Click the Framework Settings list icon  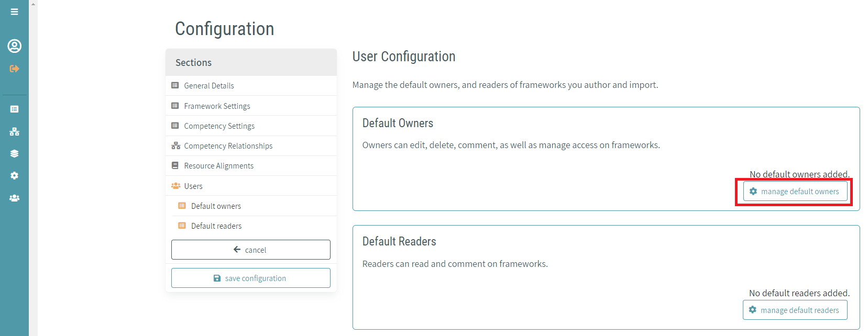tap(175, 106)
